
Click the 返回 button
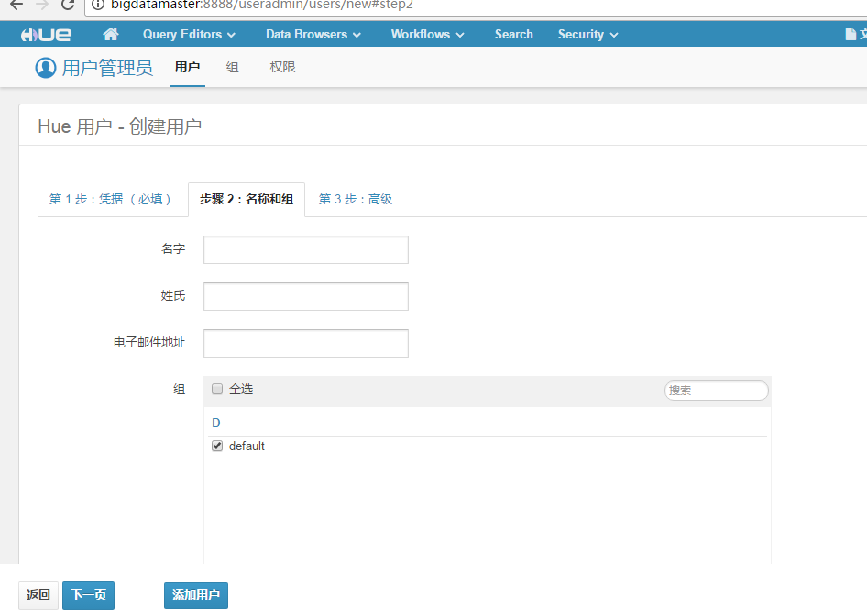[38, 595]
